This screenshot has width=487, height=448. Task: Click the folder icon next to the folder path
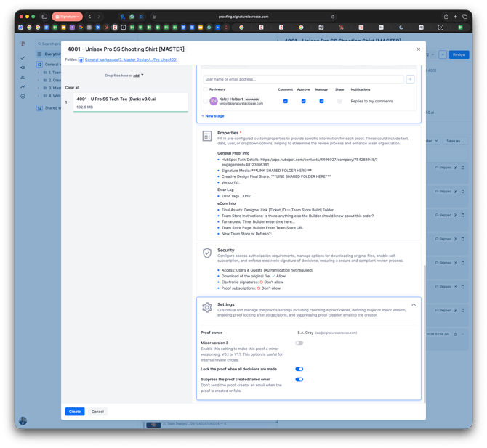coord(81,60)
